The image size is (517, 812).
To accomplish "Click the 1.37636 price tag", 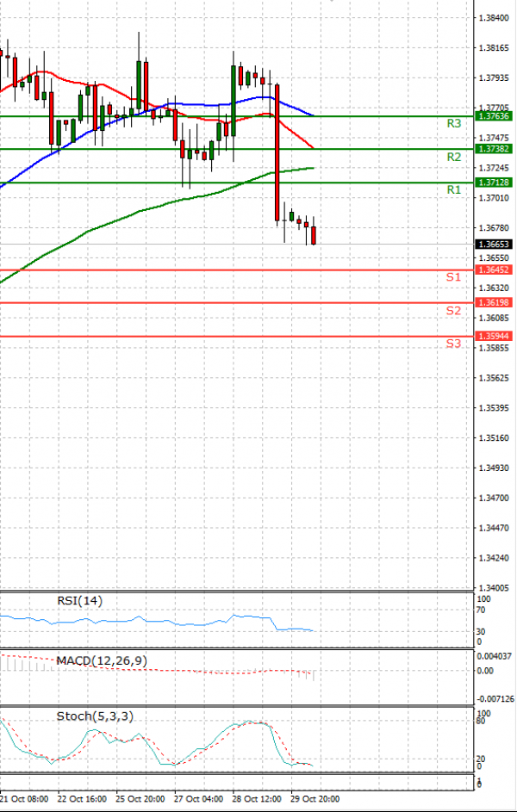I will point(495,116).
